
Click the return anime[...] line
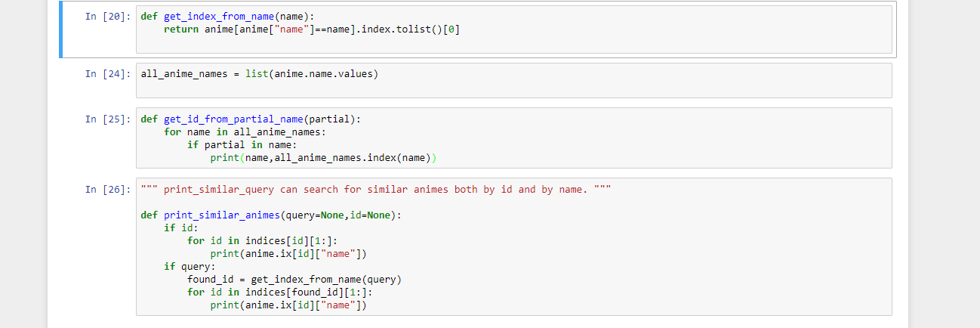point(312,29)
